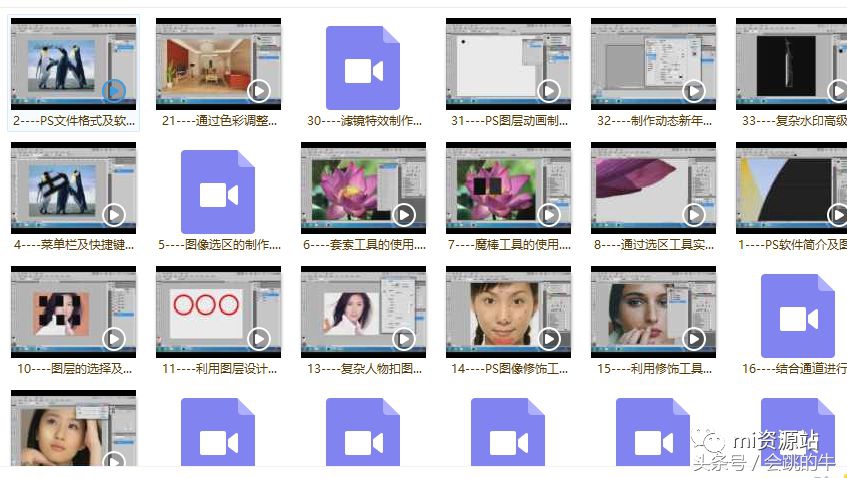Click the file name 6----套索工具的使用...
Screen dimensions: 847x478
[x=364, y=245]
